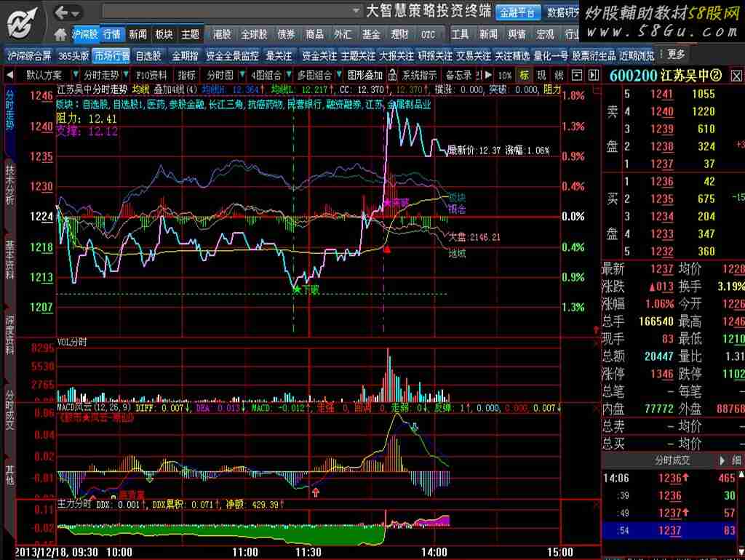The width and height of the screenshot is (745, 560).
Task: Open the home page via the house icon
Action: click(x=60, y=34)
